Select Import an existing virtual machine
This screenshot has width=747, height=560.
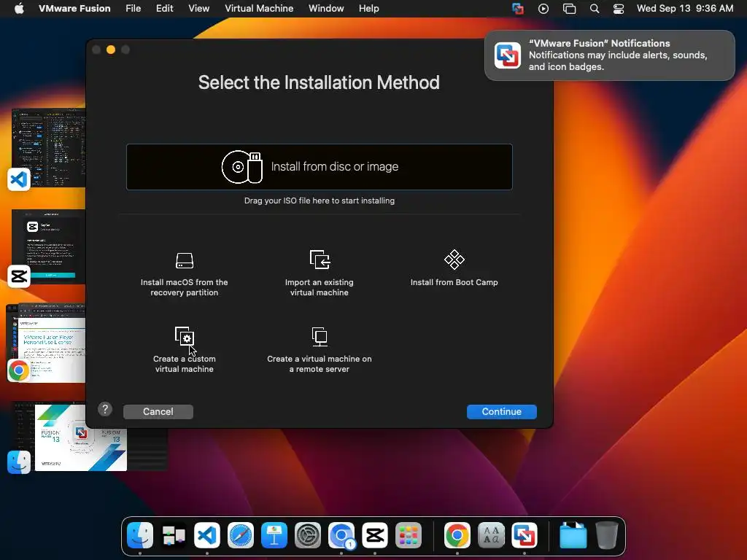(320, 274)
